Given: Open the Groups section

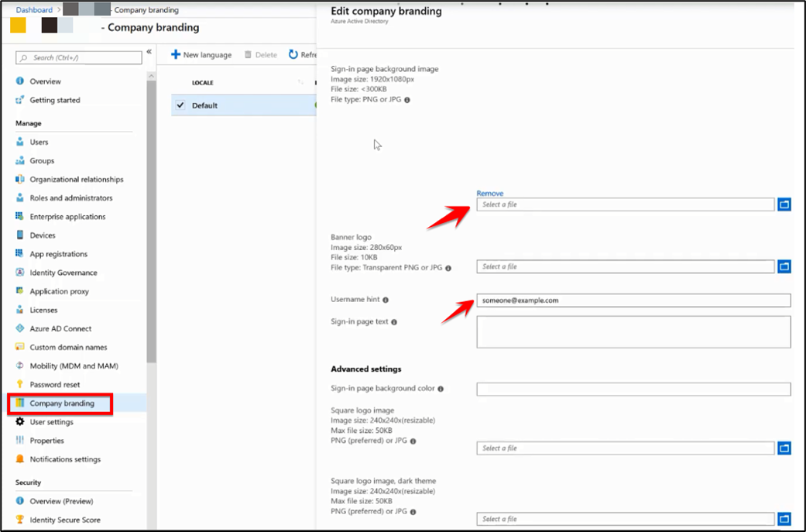Looking at the screenshot, I should tap(39, 160).
